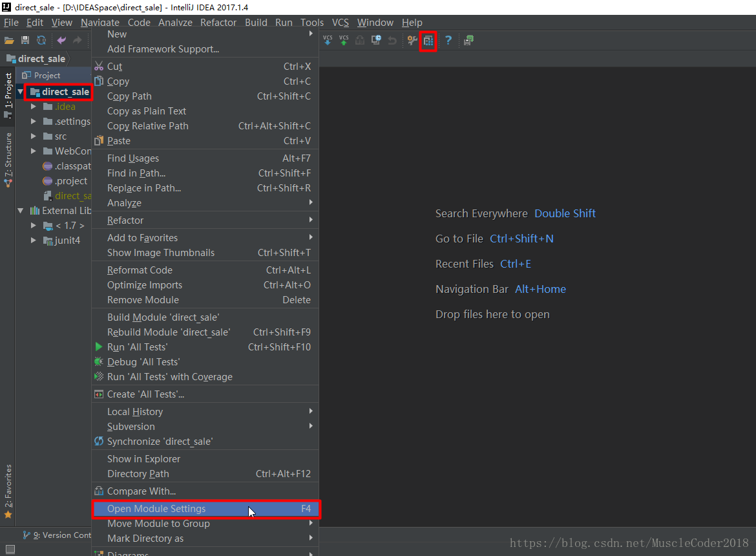Click the Synchronize arrows icon in menu
Viewport: 756px width, 556px height.
coord(99,441)
